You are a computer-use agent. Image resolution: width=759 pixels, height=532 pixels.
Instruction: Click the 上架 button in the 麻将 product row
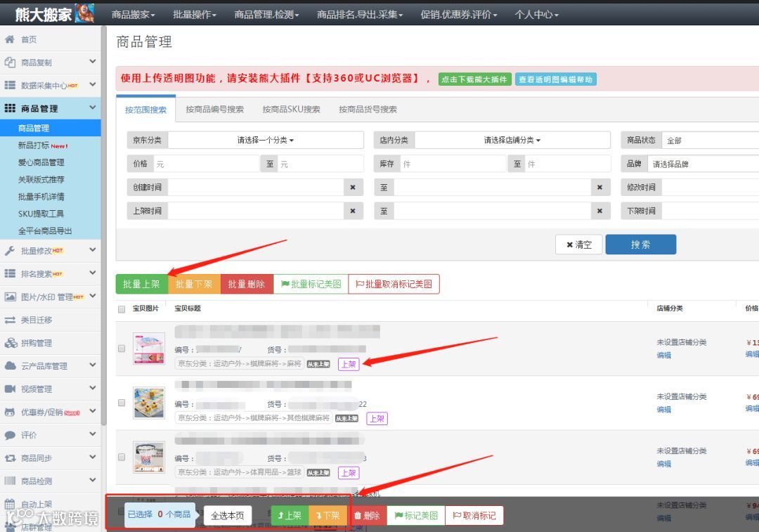click(349, 364)
